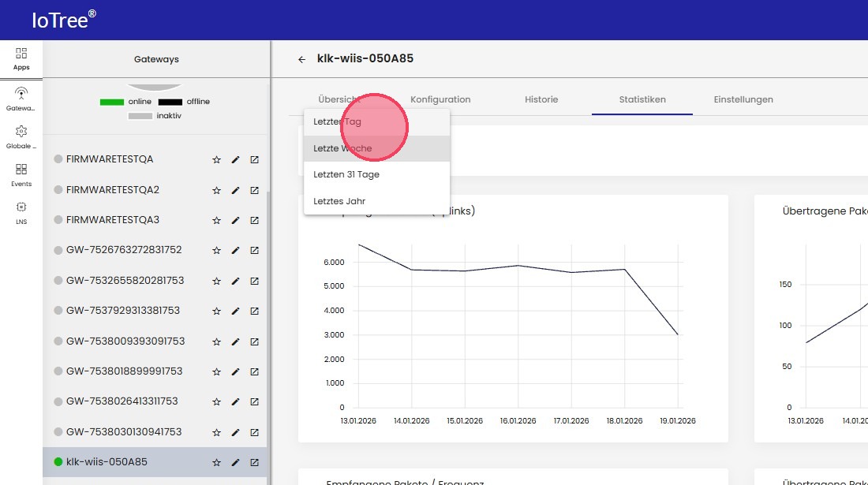Select 'Letztes Jahr' time range
This screenshot has width=868, height=485.
[339, 201]
